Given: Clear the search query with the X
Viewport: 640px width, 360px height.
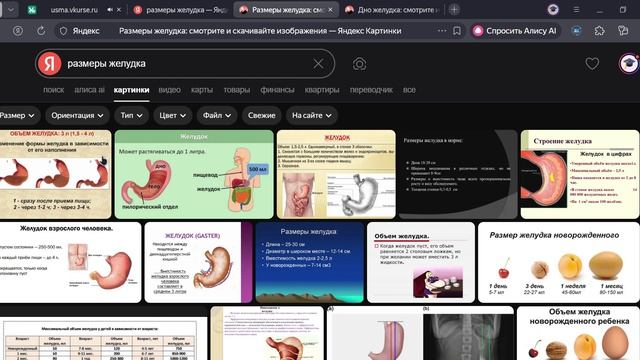Looking at the screenshot, I should 318,64.
